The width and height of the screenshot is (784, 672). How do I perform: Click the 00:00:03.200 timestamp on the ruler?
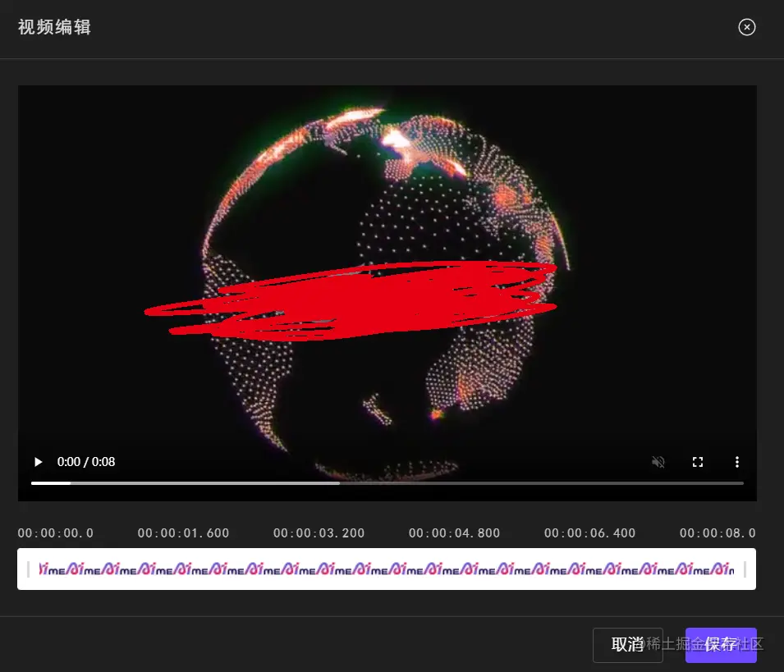[319, 533]
